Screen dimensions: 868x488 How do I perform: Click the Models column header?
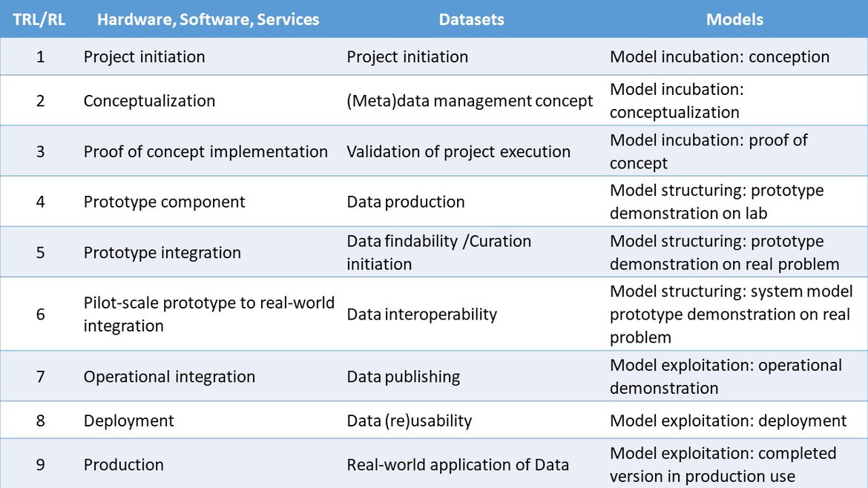point(734,19)
